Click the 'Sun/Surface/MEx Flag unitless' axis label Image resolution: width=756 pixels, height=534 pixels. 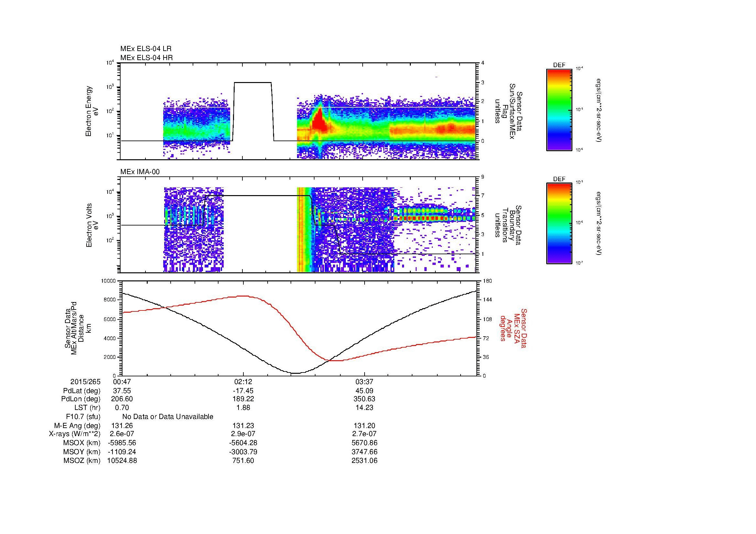pos(509,111)
